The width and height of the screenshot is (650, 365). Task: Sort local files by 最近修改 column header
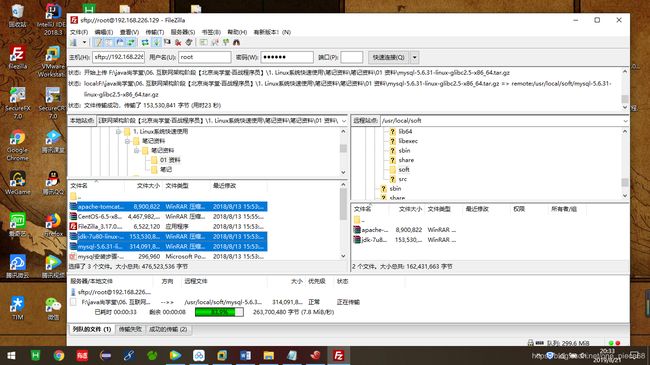coord(238,186)
